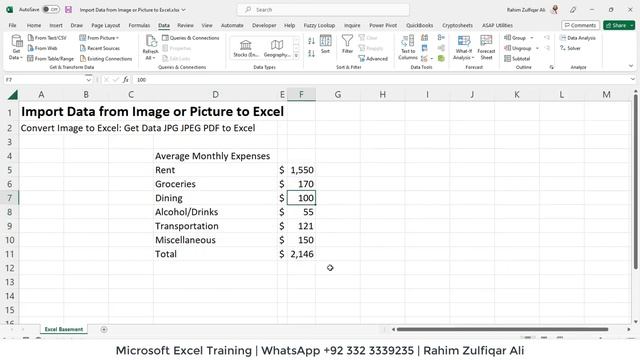Click in the Search box

323,9
